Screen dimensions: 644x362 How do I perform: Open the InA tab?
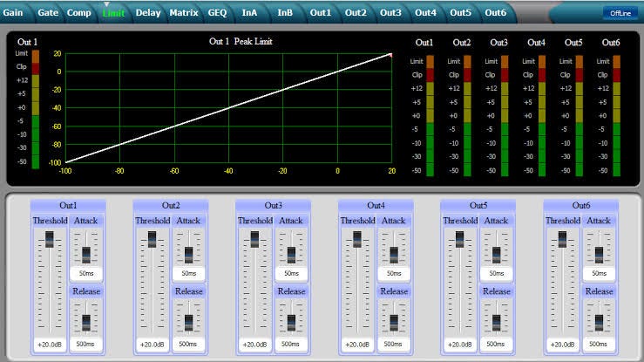[249, 13]
